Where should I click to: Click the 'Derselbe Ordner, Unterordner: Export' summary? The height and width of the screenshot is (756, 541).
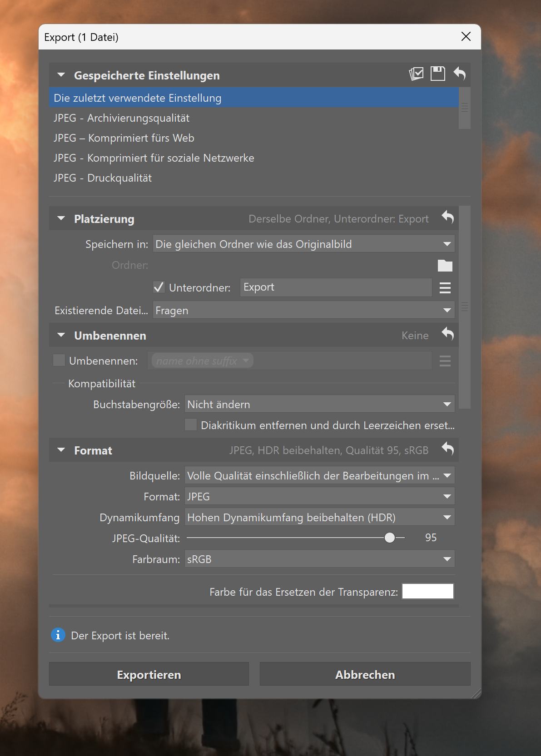[338, 218]
